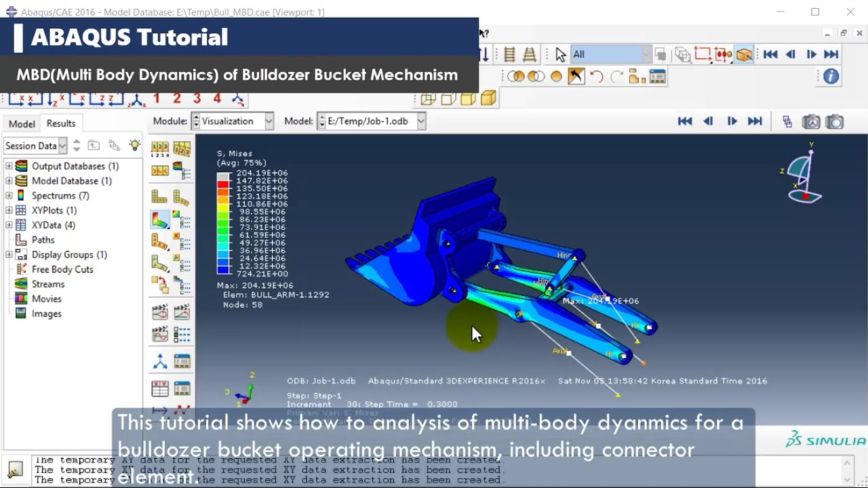Click the wireframe render style cube icon
The image size is (868, 488).
[428, 99]
